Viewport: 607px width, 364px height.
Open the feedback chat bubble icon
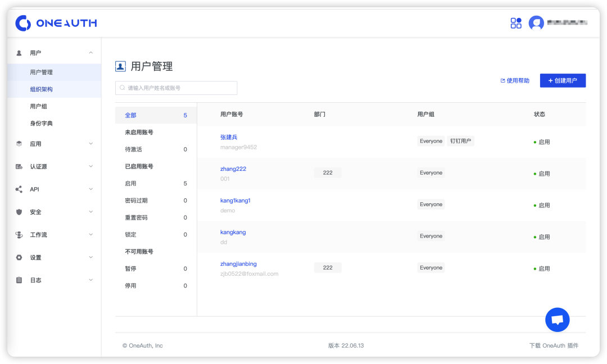pyautogui.click(x=557, y=320)
